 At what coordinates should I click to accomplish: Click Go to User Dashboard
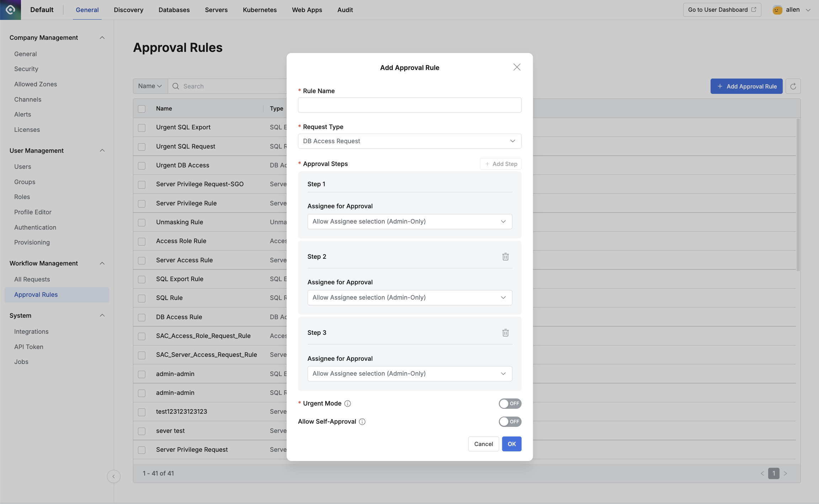coord(722,10)
